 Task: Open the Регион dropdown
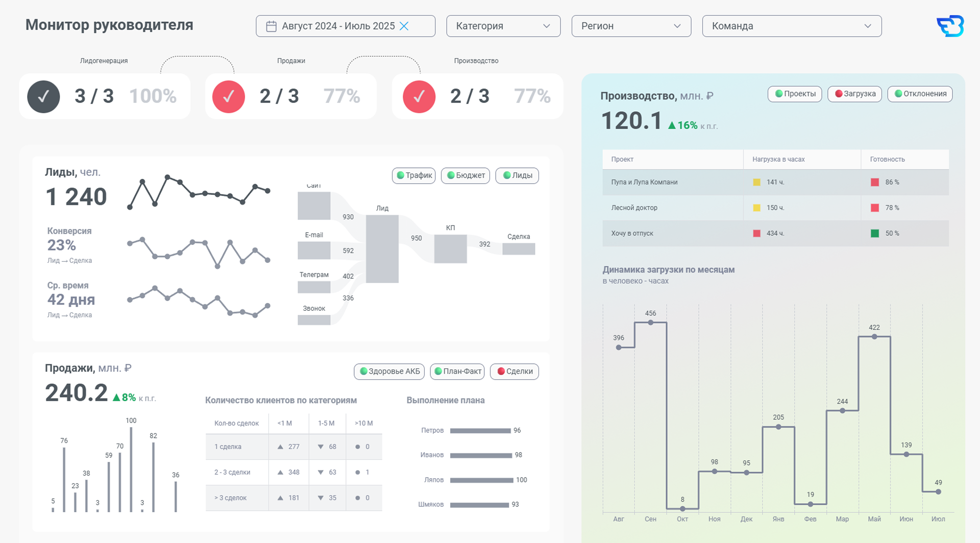tap(631, 26)
